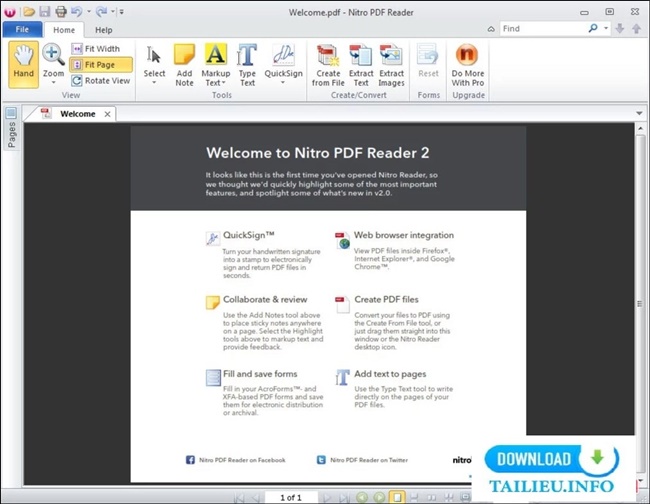Viewport: 650px width, 504px height.
Task: Expand the QuickSign dropdown arrow
Action: point(283,82)
